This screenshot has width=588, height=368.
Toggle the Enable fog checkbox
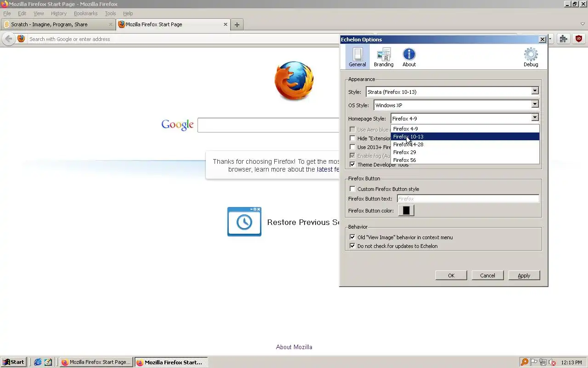click(352, 156)
